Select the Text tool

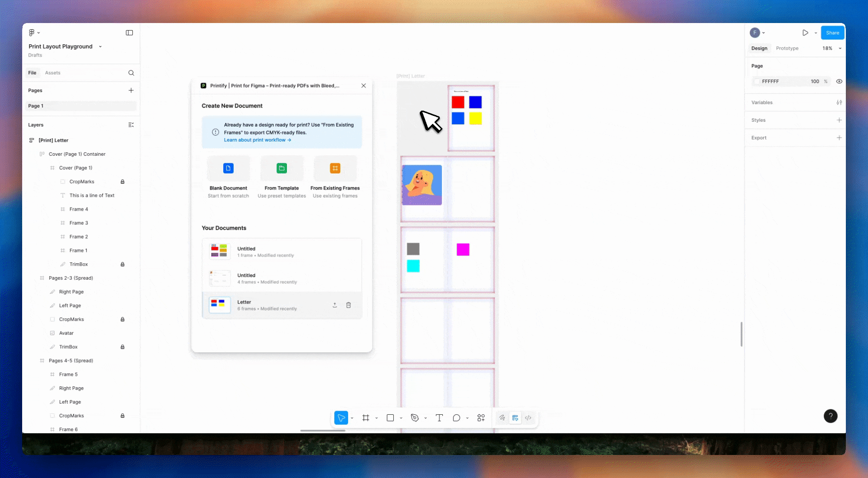[439, 417]
